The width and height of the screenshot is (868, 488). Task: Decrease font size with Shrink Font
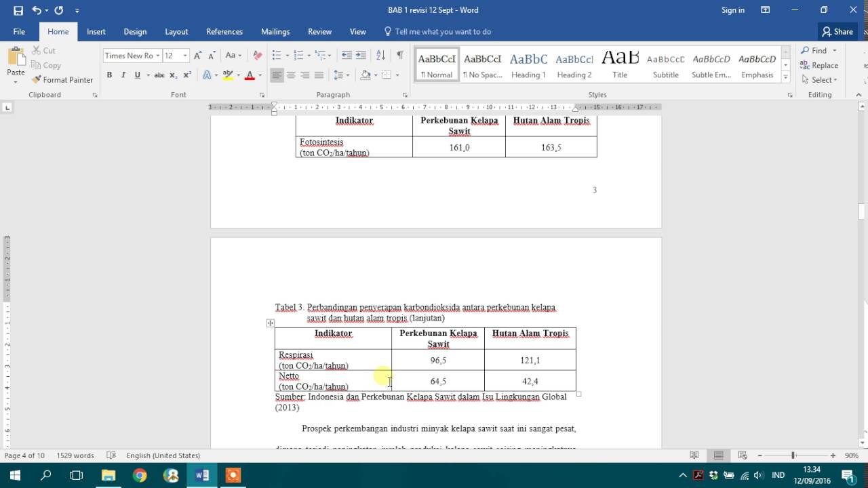(x=212, y=56)
